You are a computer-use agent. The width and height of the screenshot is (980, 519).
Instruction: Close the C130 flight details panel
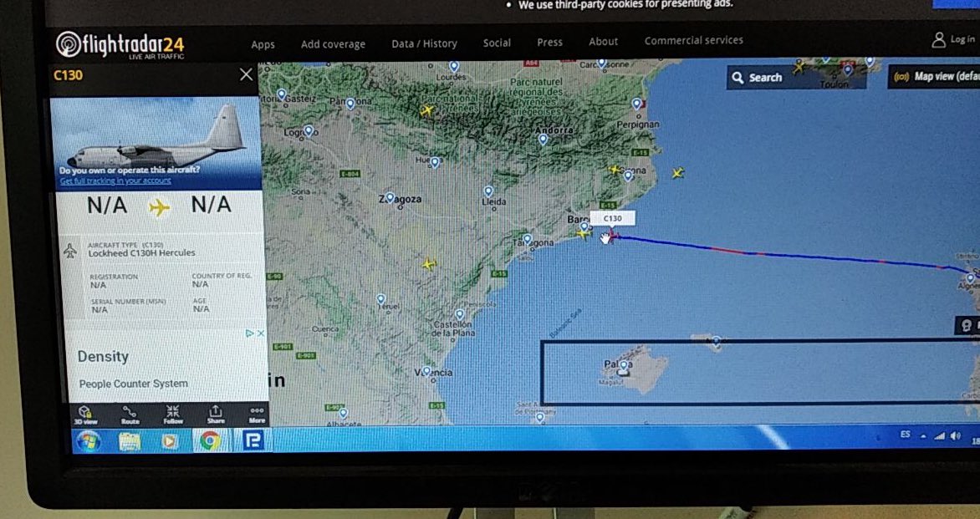[246, 75]
